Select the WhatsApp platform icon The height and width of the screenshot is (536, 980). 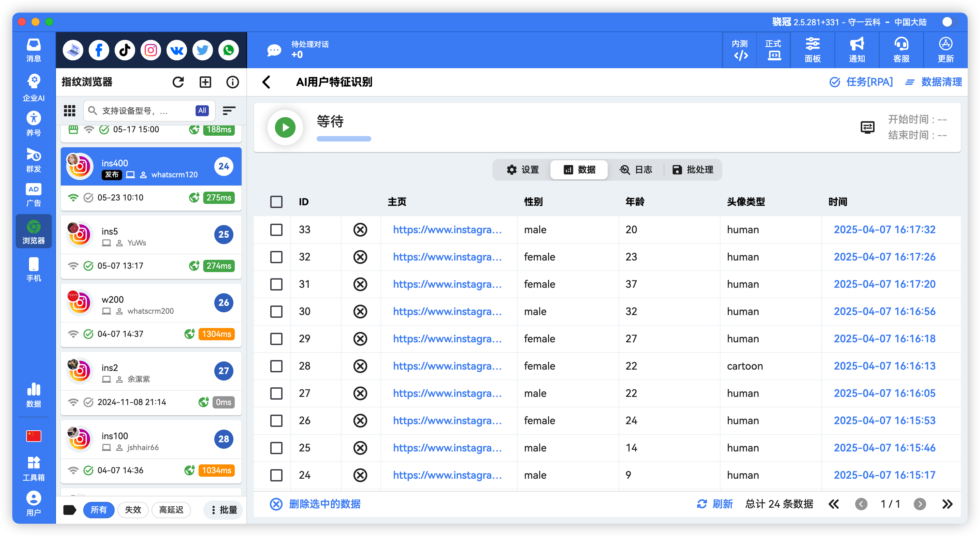tap(228, 50)
